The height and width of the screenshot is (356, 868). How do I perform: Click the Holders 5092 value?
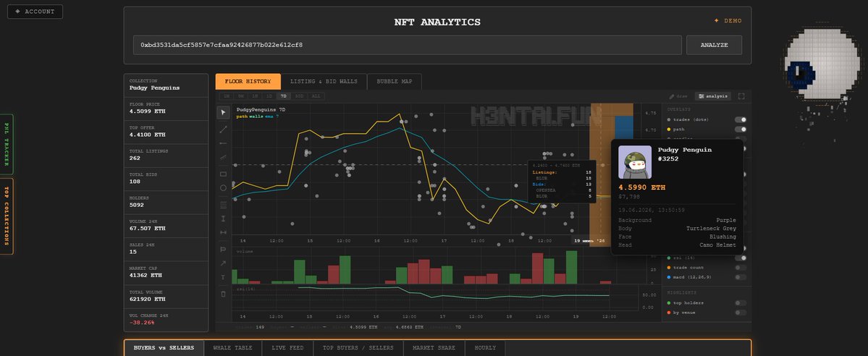[137, 205]
